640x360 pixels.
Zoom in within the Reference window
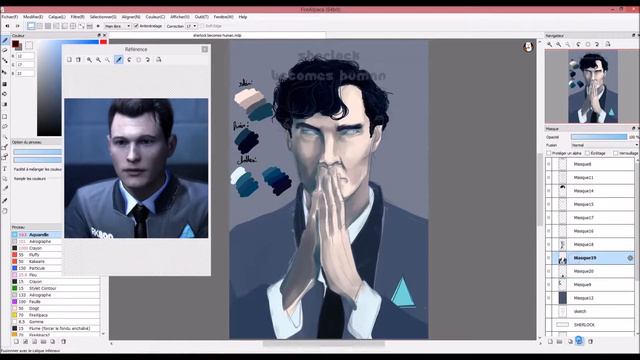click(89, 60)
